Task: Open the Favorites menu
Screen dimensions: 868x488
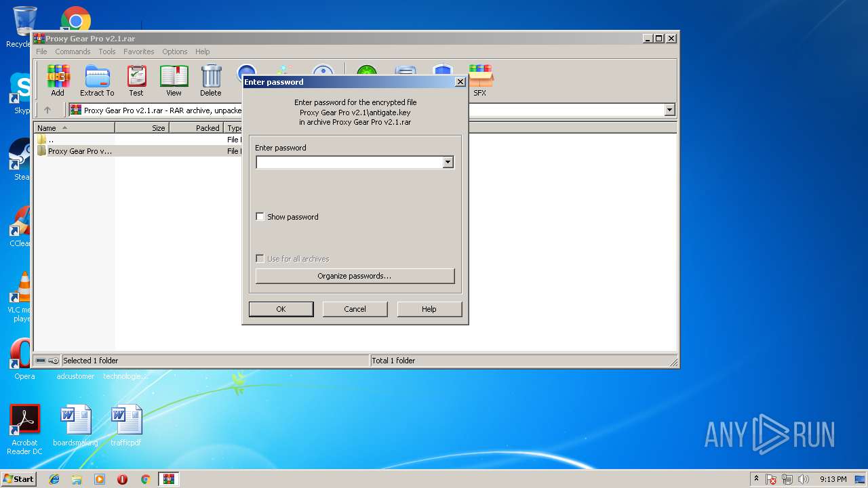Action: pyautogui.click(x=138, y=52)
